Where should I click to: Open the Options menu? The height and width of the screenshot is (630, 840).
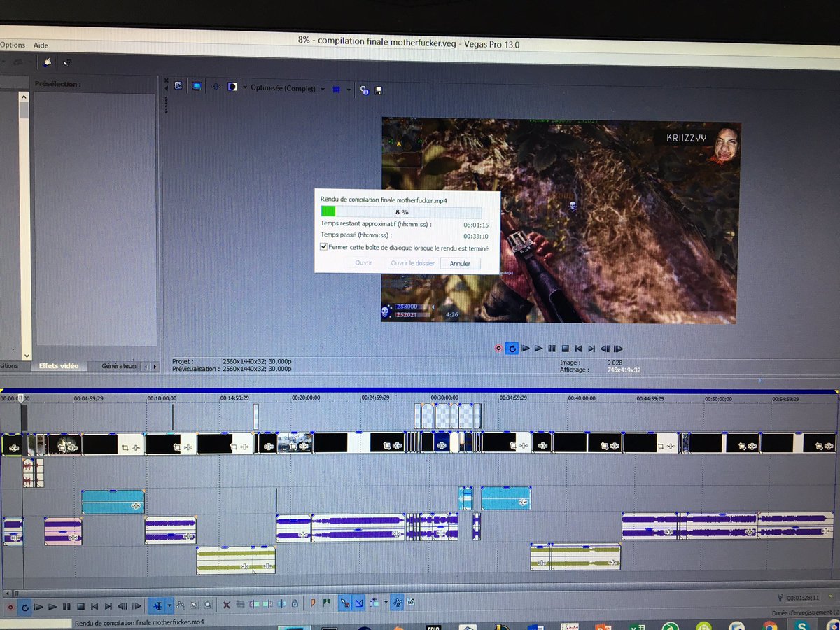point(12,45)
